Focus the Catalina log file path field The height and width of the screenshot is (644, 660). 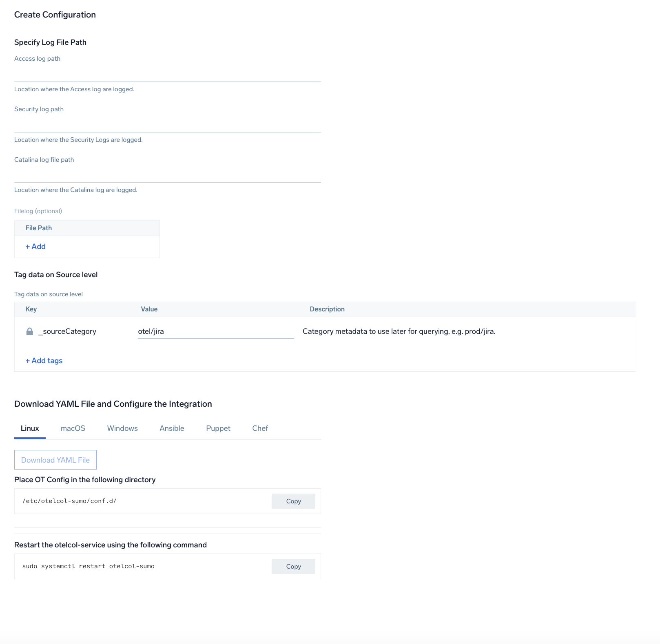tap(168, 174)
